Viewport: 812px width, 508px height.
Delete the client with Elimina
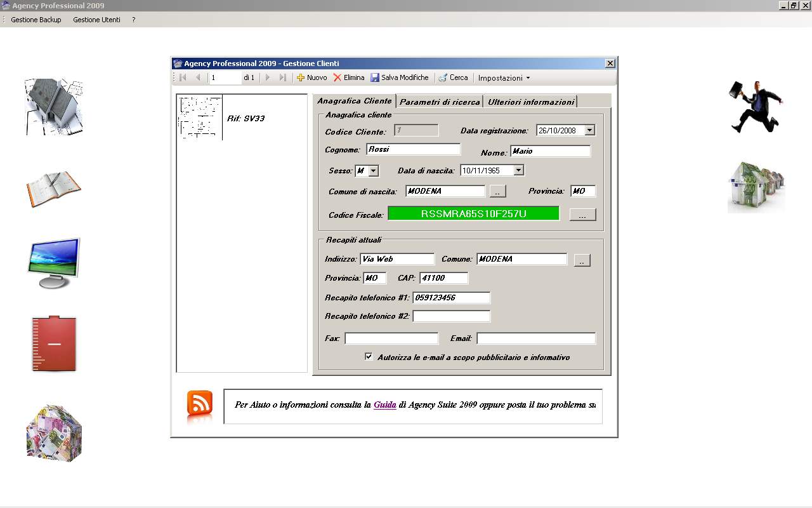(x=349, y=77)
